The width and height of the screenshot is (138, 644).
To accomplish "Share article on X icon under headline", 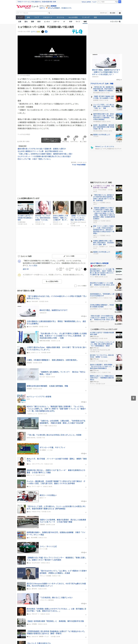I will click(43, 32).
